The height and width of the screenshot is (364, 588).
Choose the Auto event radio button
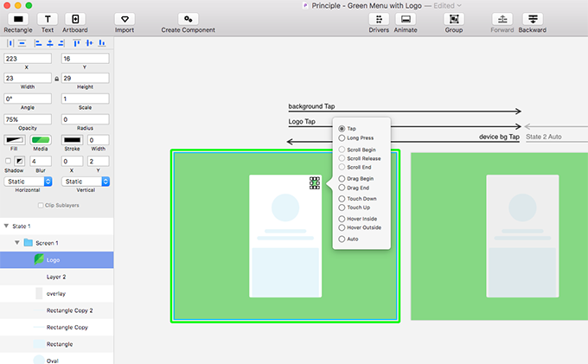pyautogui.click(x=342, y=239)
